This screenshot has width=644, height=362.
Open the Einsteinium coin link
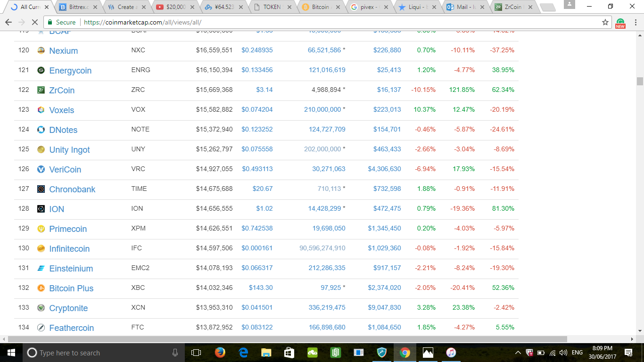click(71, 269)
